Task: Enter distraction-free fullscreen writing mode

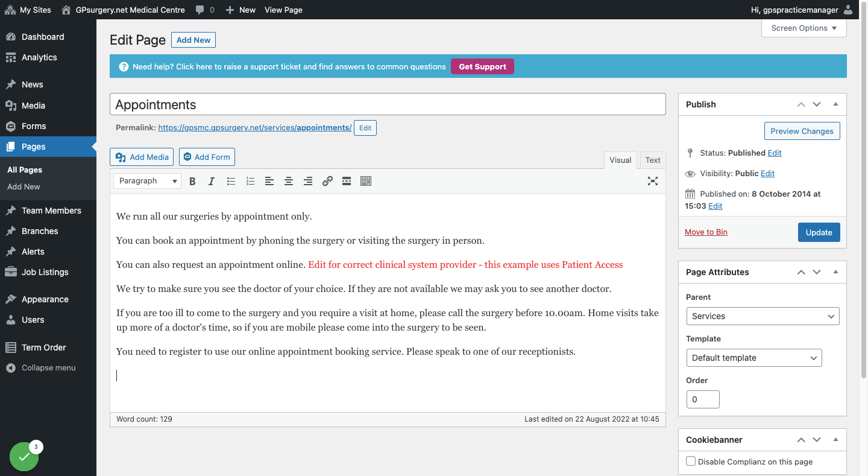Action: (x=653, y=181)
